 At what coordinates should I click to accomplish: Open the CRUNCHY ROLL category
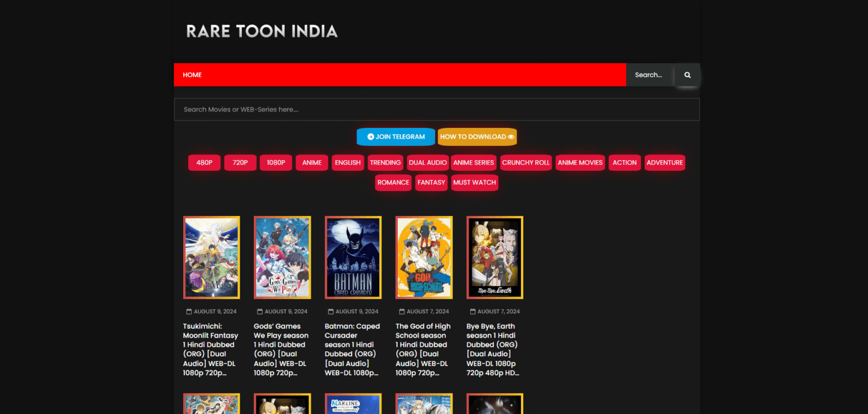(526, 162)
